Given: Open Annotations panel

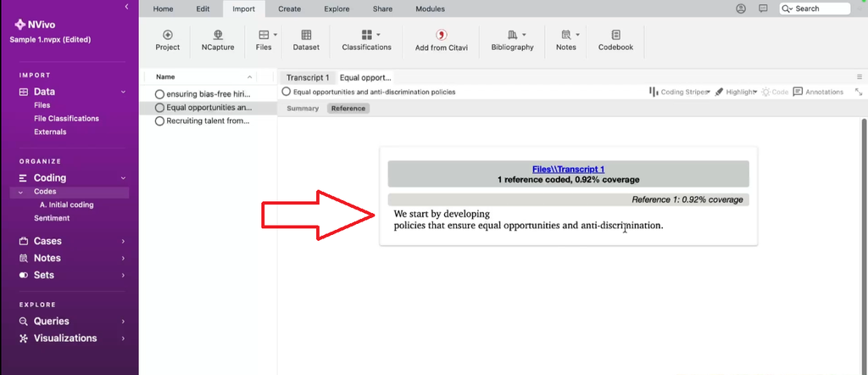Looking at the screenshot, I should coord(818,92).
